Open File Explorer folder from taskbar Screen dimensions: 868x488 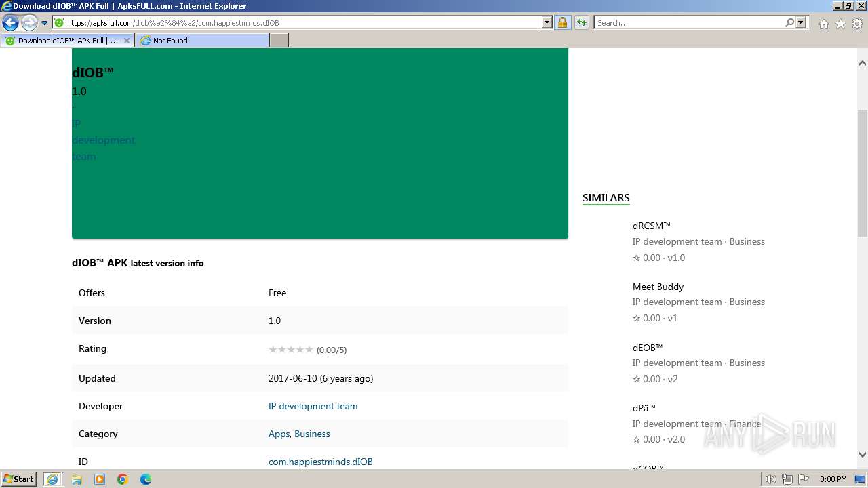click(77, 479)
